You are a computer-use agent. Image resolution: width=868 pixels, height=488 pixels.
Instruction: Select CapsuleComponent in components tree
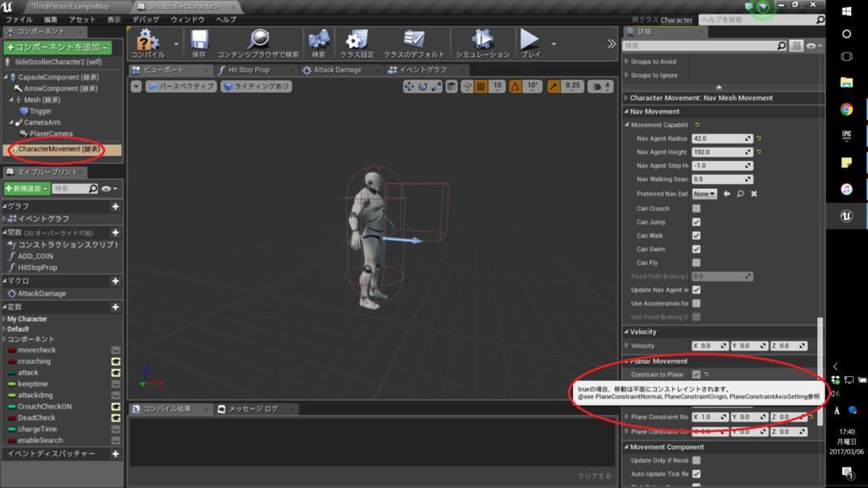[58, 77]
